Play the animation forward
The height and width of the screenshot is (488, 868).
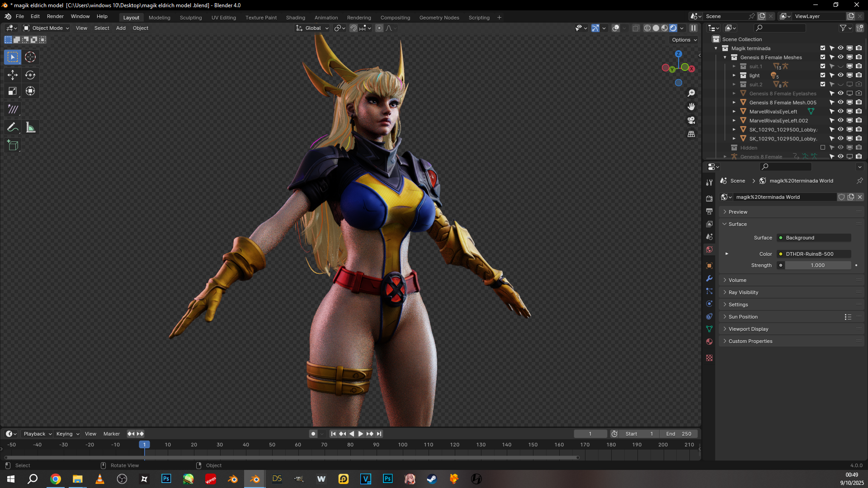click(360, 434)
